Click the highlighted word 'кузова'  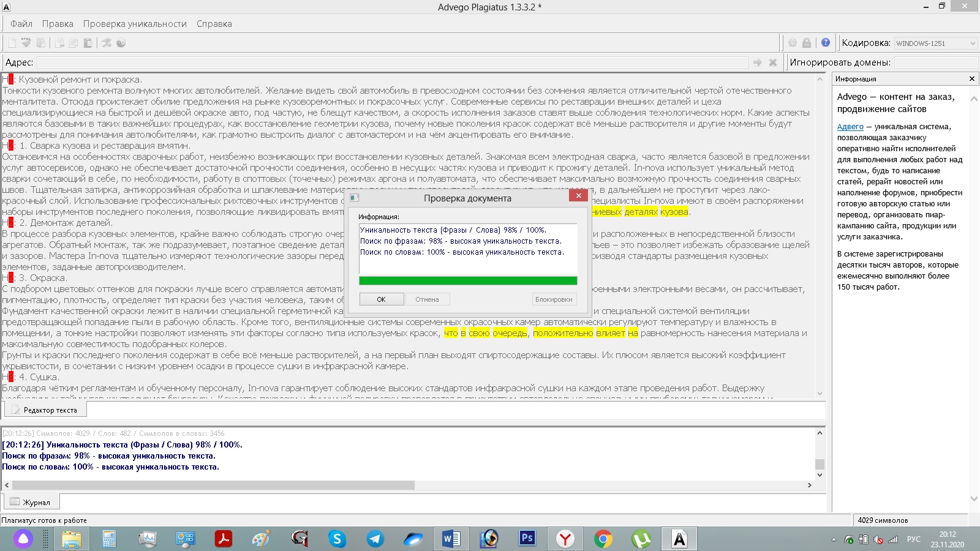(674, 212)
